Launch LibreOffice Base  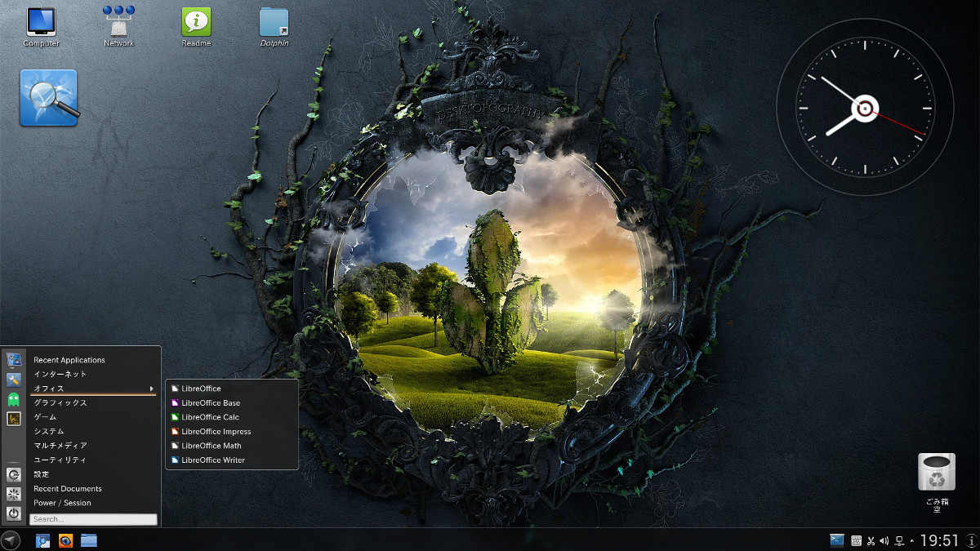232,403
